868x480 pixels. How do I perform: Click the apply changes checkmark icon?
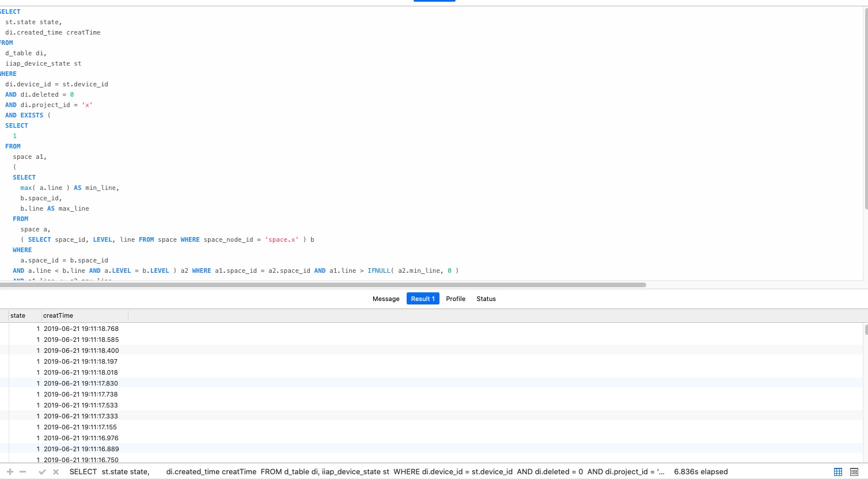coord(42,472)
